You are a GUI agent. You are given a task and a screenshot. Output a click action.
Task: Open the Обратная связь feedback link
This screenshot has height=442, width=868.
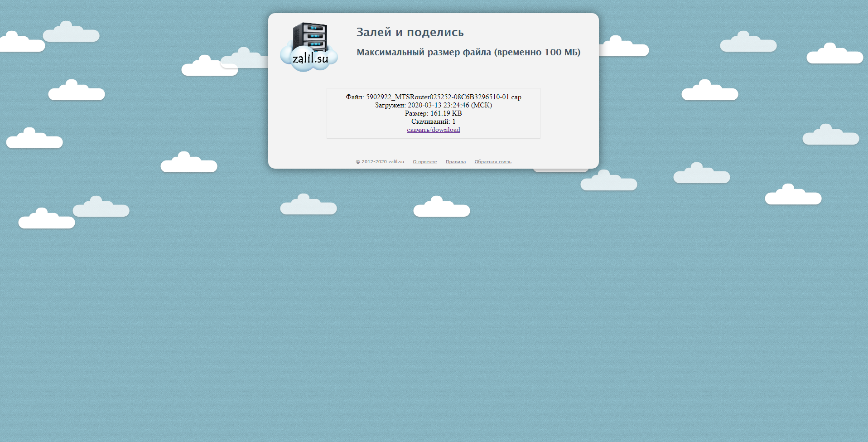pyautogui.click(x=492, y=162)
